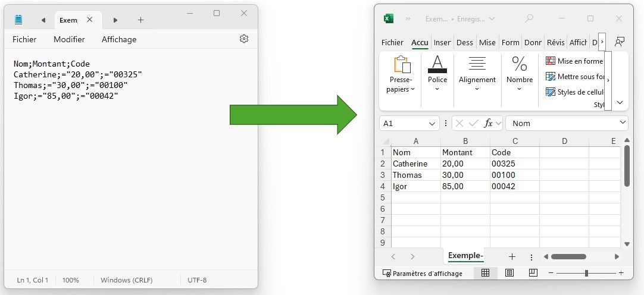Open the Police font group icon
This screenshot has width=644, height=295.
[x=437, y=64]
